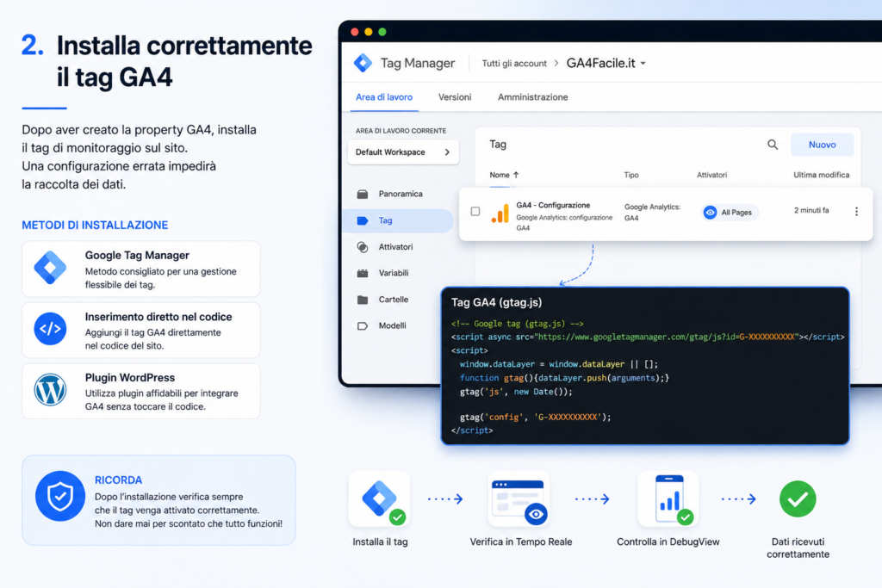
Task: Click the Google Analytics bar-chart icon in tag row
Action: tap(500, 213)
